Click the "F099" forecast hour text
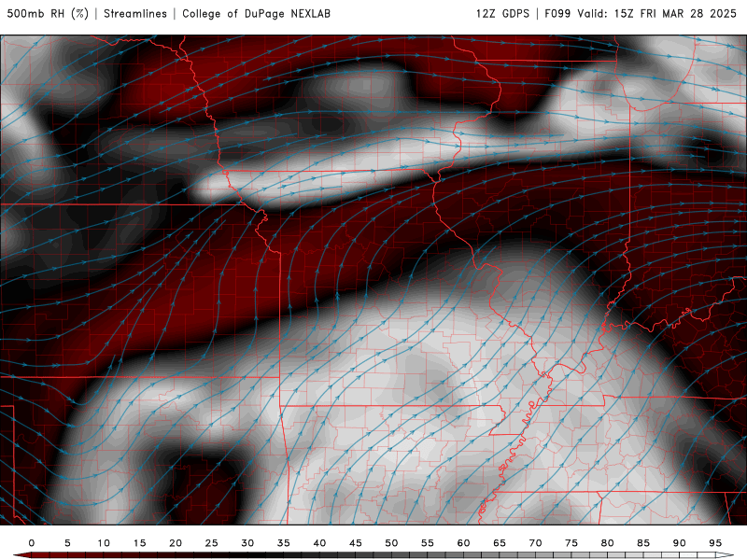Viewport: 747px width, 560px height. click(557, 14)
